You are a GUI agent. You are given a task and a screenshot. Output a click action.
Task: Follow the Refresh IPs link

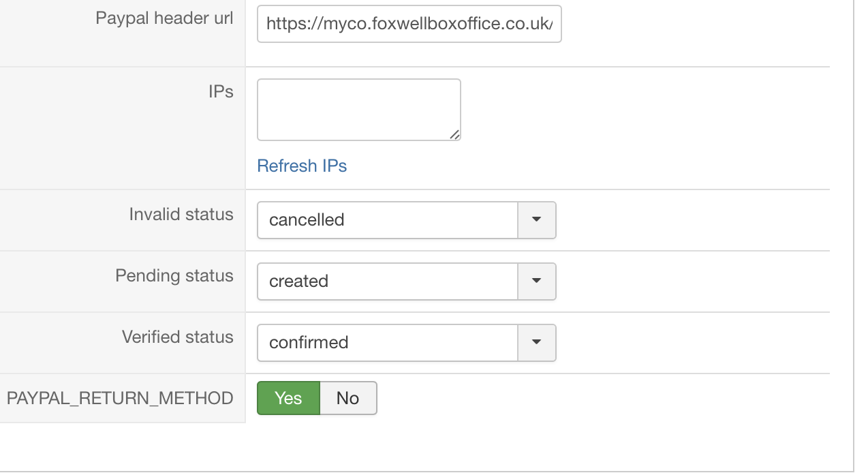[302, 166]
